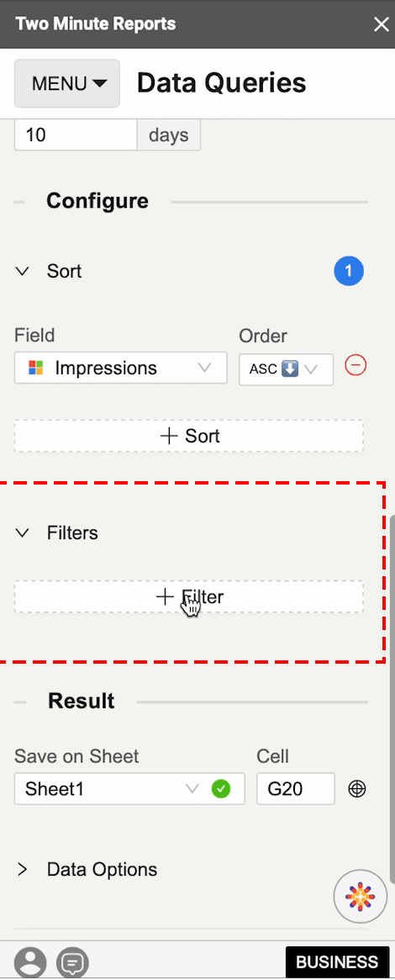This screenshot has width=395, height=980.
Task: Click the days number input field
Action: [76, 135]
